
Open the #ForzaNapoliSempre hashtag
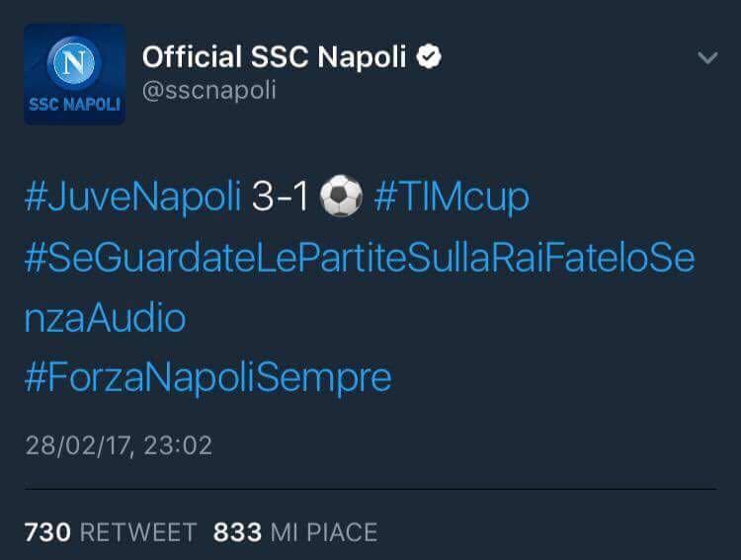[207, 377]
